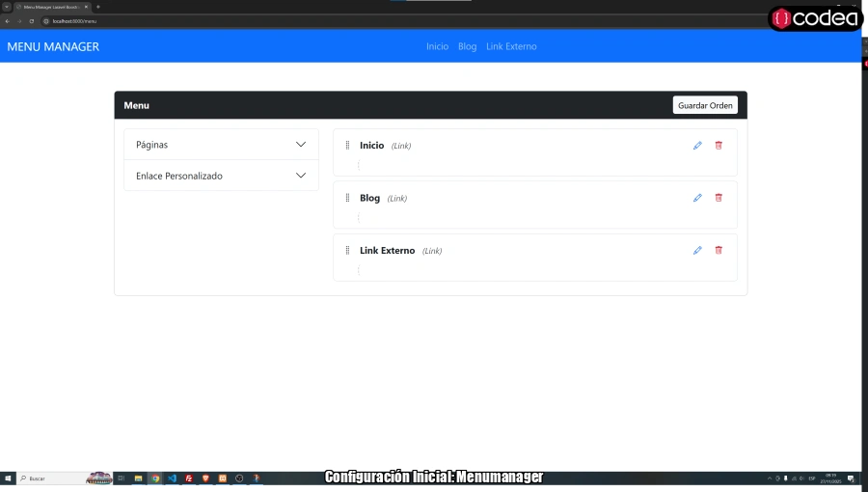Click the Guardar Orden button
The image size is (868, 492).
pyautogui.click(x=705, y=105)
